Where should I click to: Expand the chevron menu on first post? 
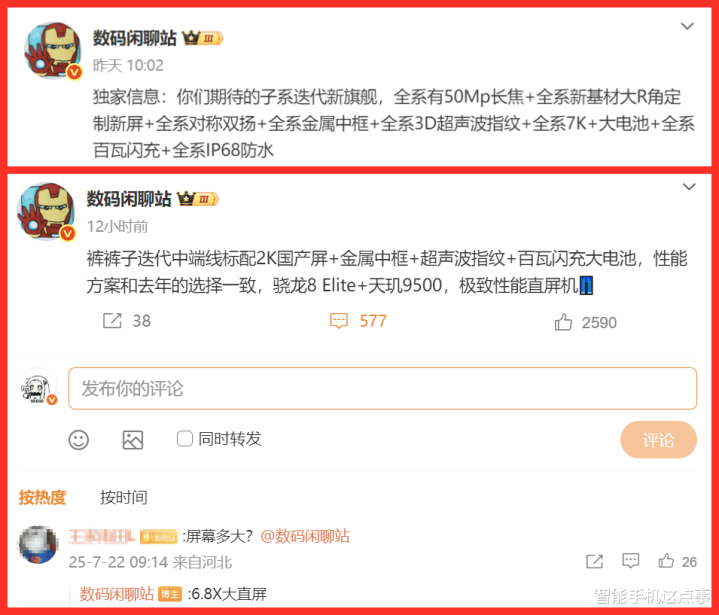tap(687, 26)
